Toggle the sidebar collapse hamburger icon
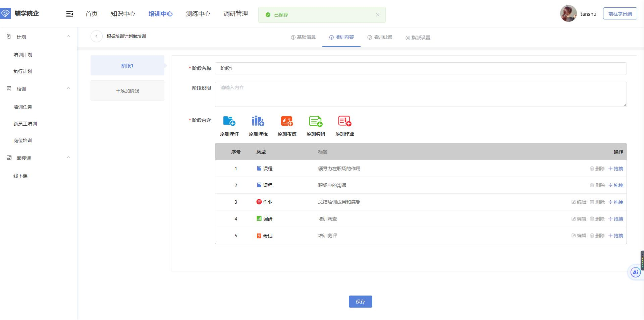Screen dimensions: 644x320 coord(69,14)
